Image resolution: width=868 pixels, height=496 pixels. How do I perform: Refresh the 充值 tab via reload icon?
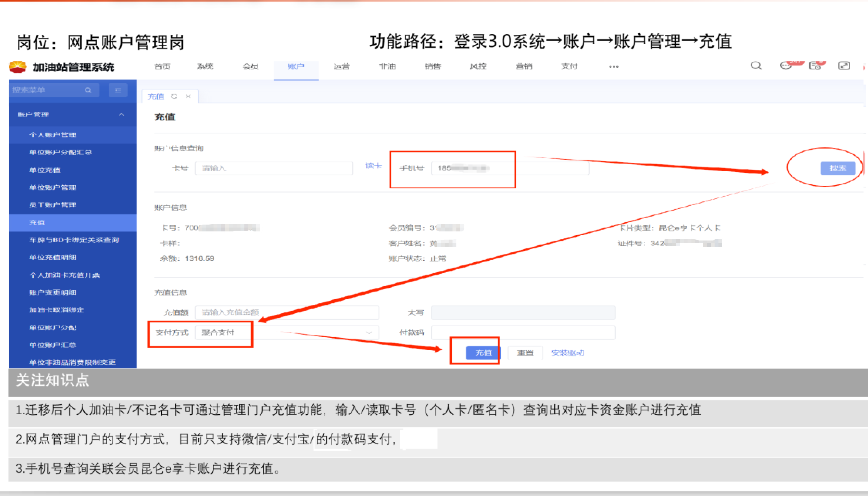click(x=174, y=96)
